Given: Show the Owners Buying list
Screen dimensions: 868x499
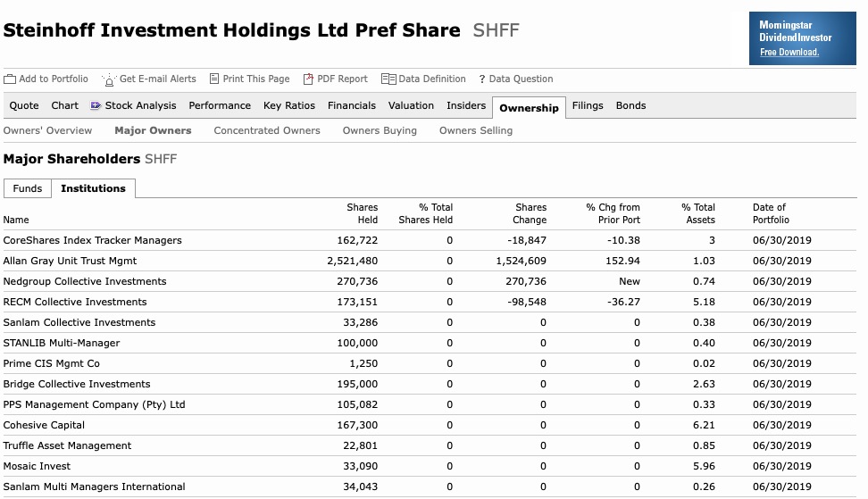Looking at the screenshot, I should pos(380,130).
